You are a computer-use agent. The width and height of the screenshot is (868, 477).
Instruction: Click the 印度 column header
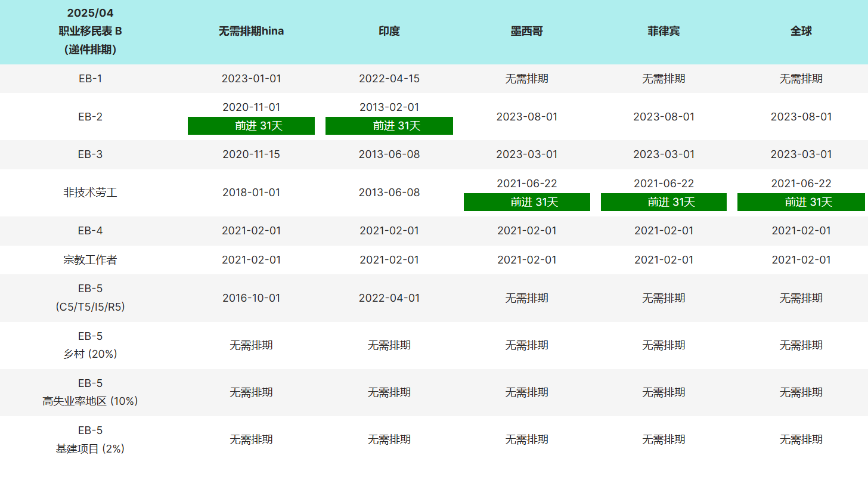[x=389, y=31]
